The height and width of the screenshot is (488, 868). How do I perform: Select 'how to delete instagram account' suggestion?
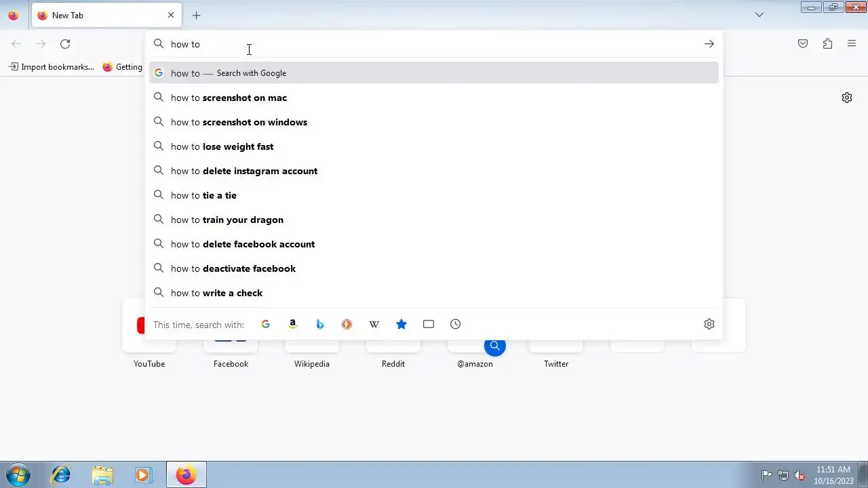click(434, 171)
